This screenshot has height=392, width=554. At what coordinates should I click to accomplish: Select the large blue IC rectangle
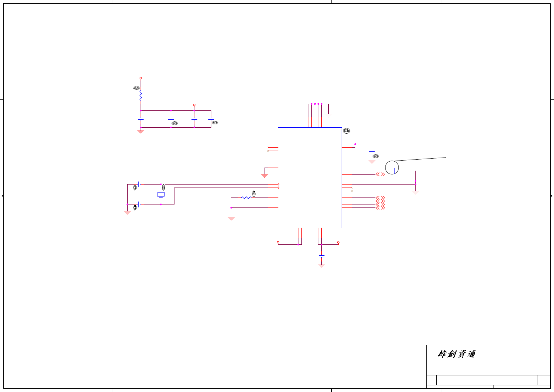[310, 178]
